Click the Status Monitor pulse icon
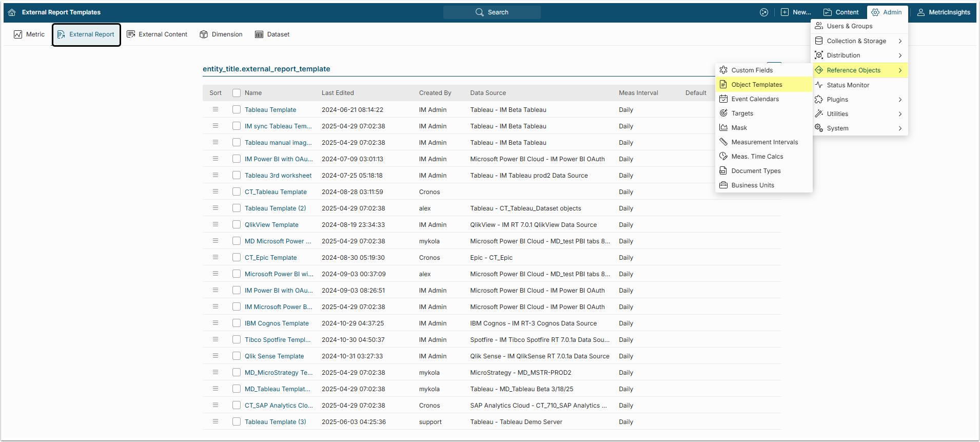The width and height of the screenshot is (980, 442). pos(819,85)
